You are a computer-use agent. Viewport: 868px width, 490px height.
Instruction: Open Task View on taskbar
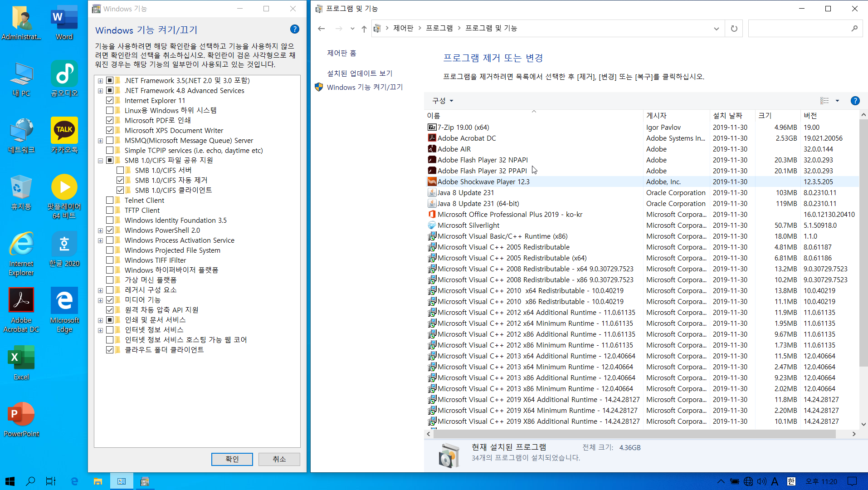tap(51, 481)
